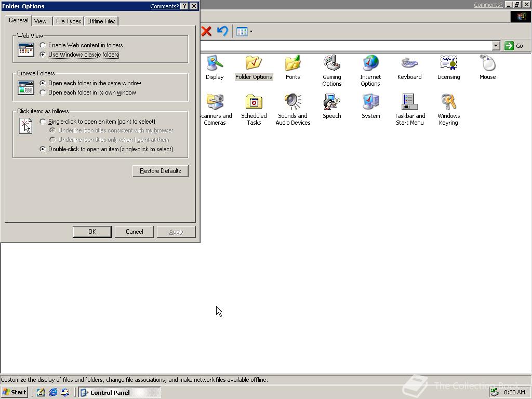Click OK in Folder Options

92,232
